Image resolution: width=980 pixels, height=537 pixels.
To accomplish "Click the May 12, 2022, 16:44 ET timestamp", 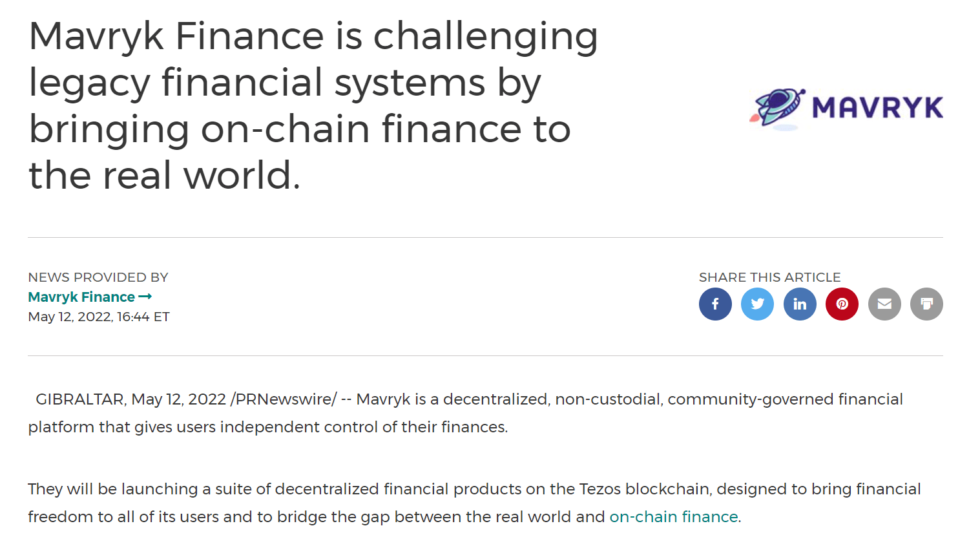I will click(x=99, y=317).
